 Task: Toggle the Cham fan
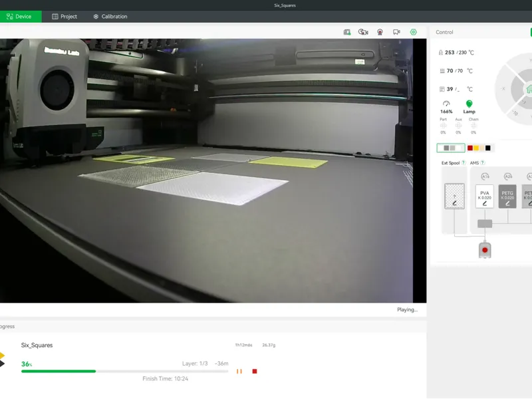pyautogui.click(x=473, y=126)
